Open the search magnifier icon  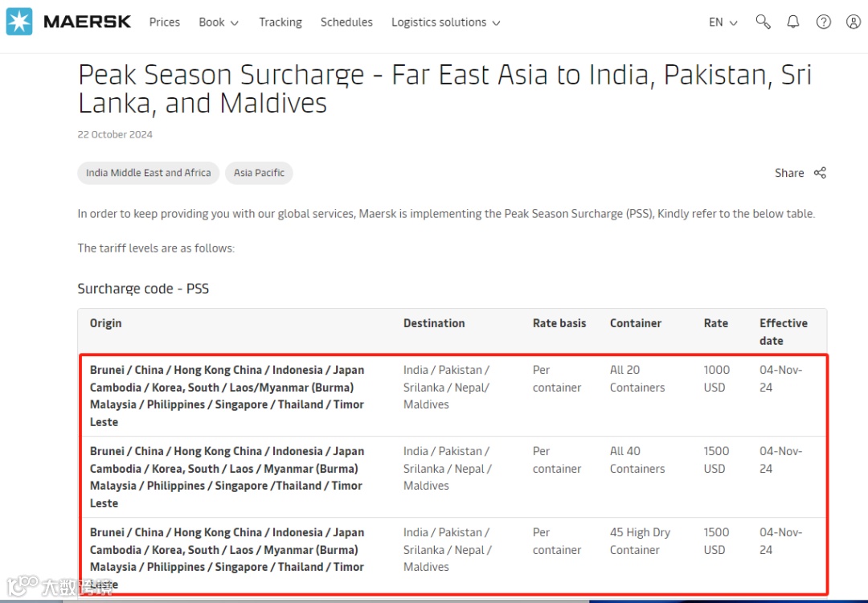[x=763, y=23]
